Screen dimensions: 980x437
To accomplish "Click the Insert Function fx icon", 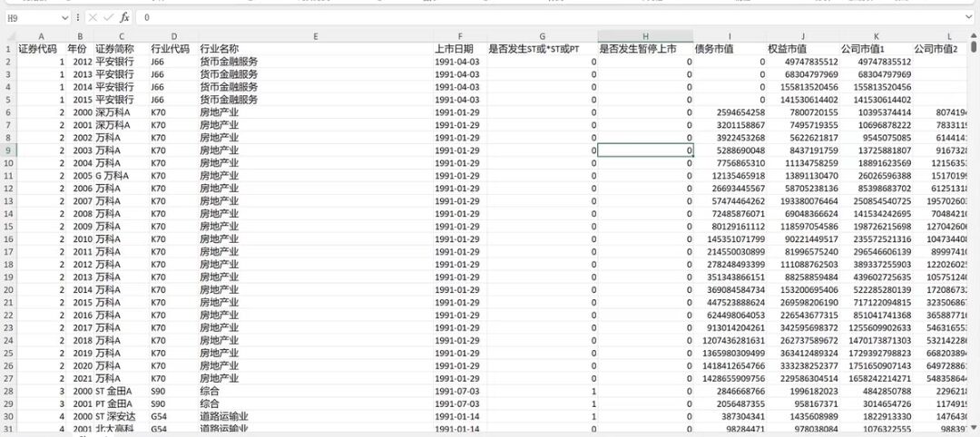I will click(125, 17).
